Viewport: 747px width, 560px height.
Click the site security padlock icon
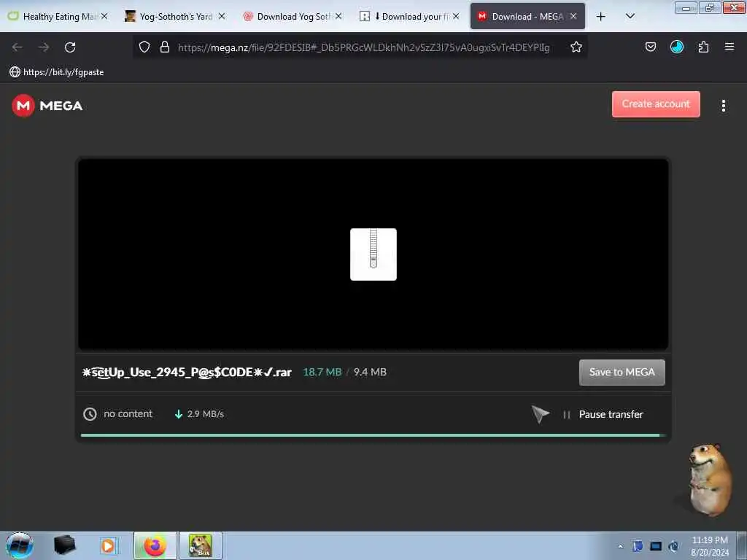(165, 47)
